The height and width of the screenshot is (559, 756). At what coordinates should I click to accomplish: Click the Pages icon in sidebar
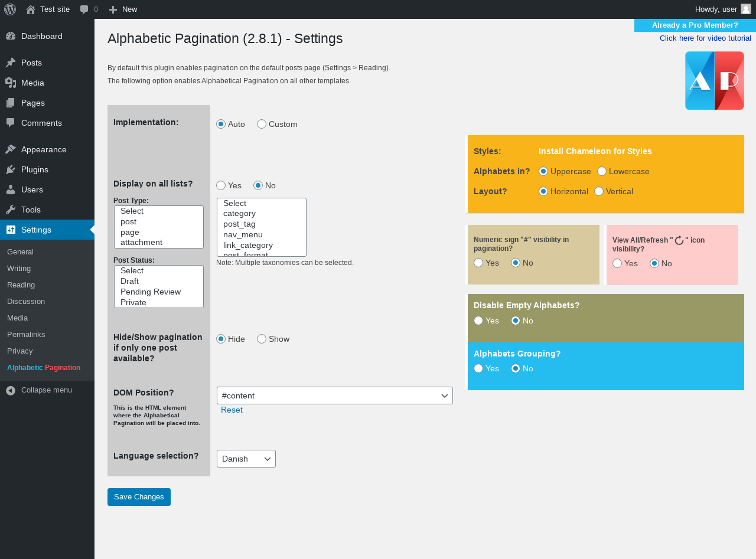[11, 103]
